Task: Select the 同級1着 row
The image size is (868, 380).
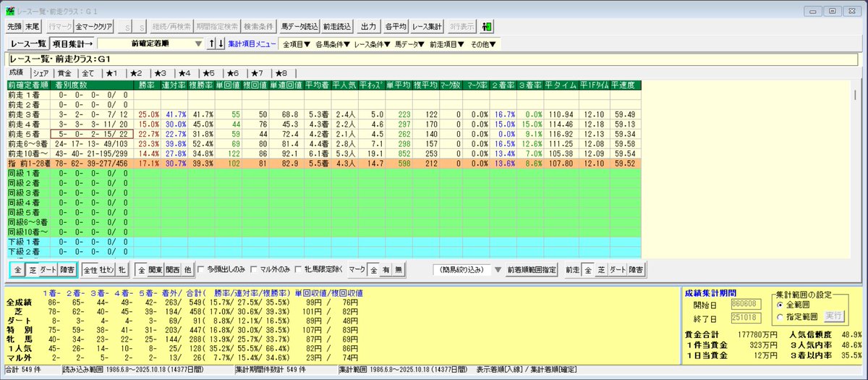Action: [x=324, y=175]
